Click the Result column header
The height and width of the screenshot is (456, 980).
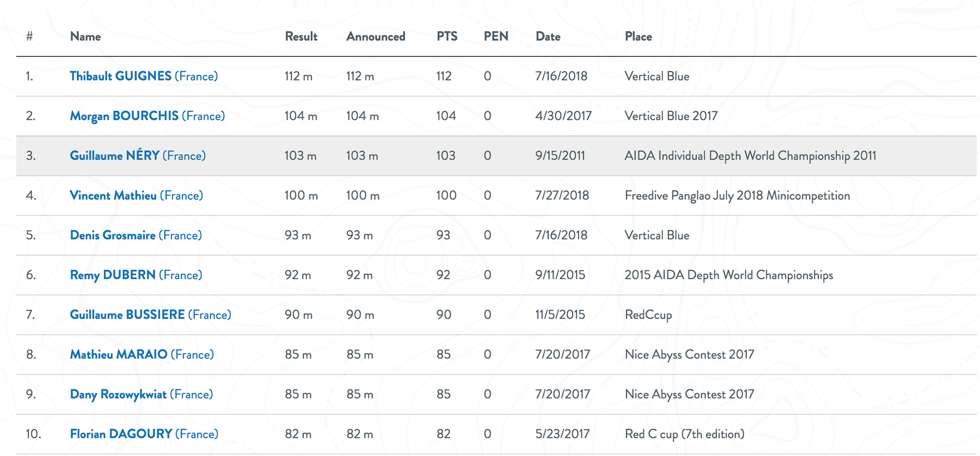click(x=301, y=36)
